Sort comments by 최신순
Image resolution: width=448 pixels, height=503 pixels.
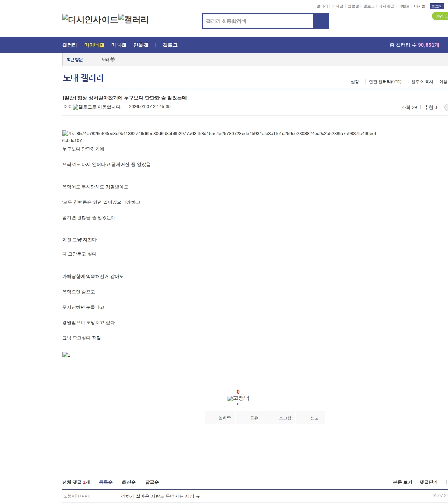[129, 482]
